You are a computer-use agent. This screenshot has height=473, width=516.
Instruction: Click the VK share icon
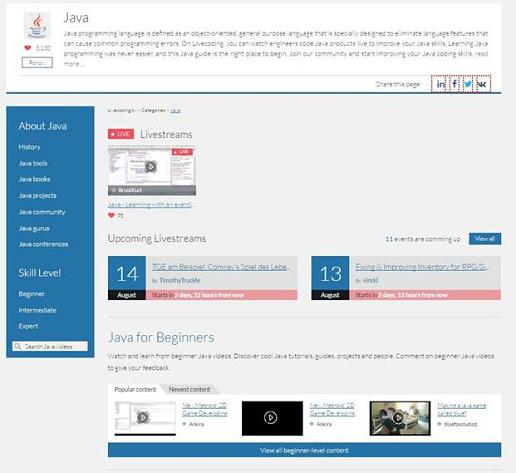482,84
